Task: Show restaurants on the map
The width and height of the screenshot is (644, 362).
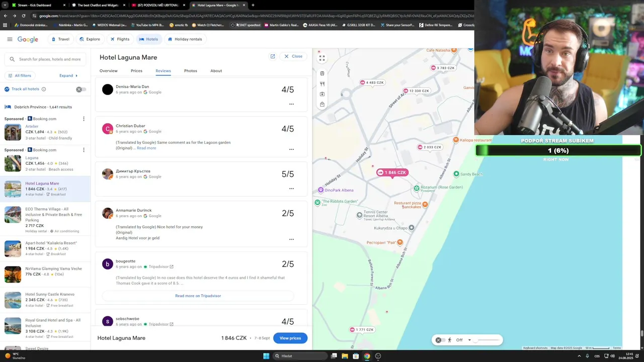Action: (322, 84)
